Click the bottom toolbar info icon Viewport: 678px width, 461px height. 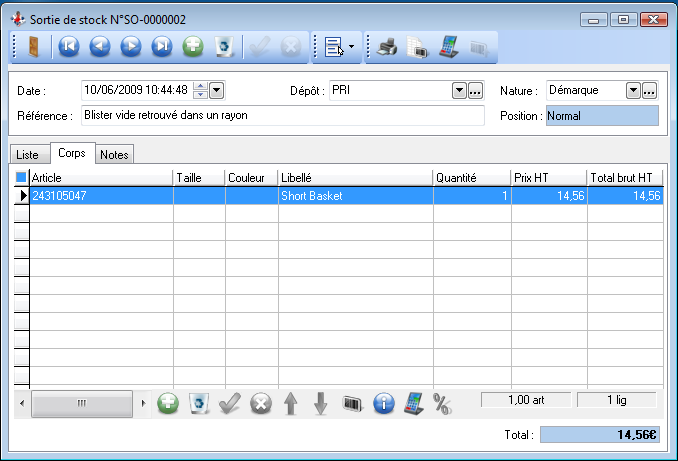point(383,403)
